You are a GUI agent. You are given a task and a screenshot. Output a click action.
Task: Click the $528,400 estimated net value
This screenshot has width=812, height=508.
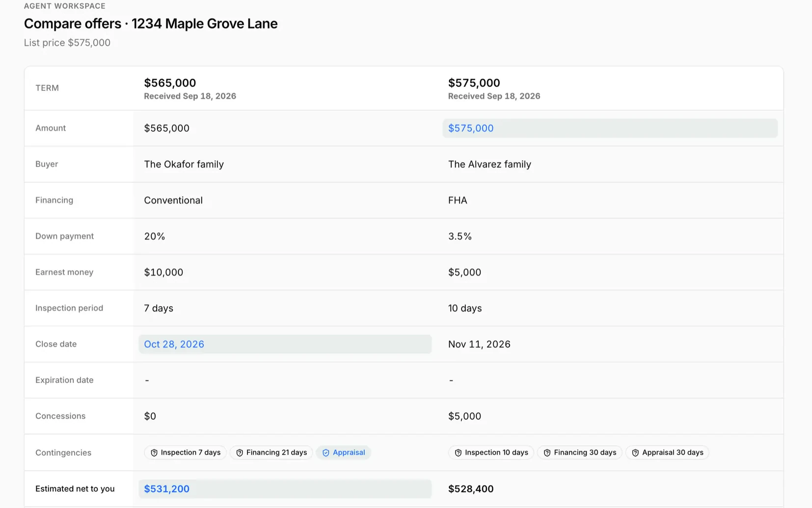coord(471,489)
